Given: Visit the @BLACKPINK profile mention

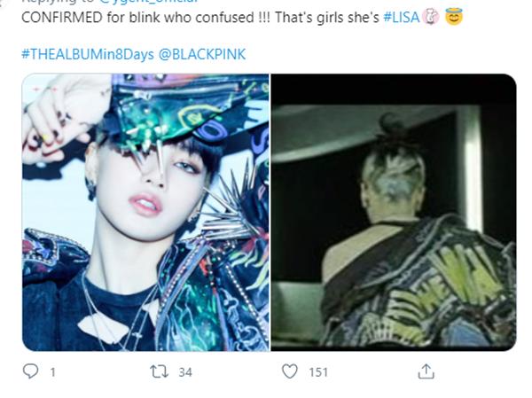Looking at the screenshot, I should (202, 54).
